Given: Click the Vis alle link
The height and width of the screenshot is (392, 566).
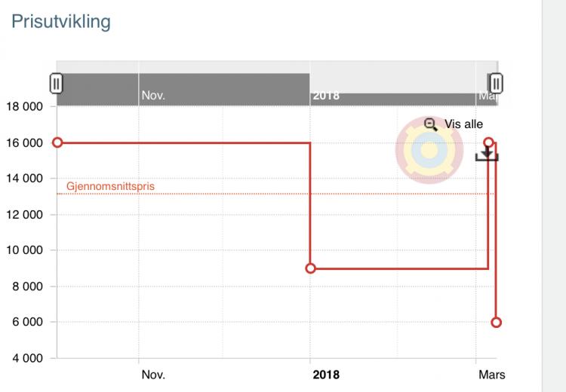Looking at the screenshot, I should point(463,124).
